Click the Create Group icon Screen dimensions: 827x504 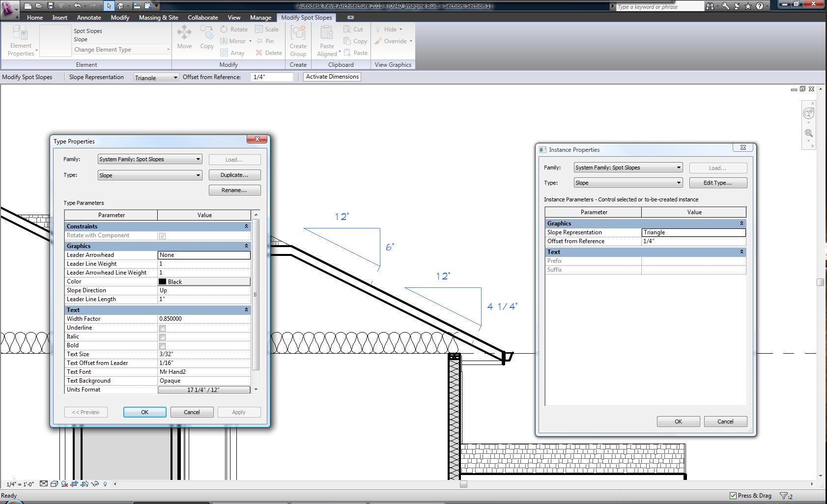[x=298, y=33]
